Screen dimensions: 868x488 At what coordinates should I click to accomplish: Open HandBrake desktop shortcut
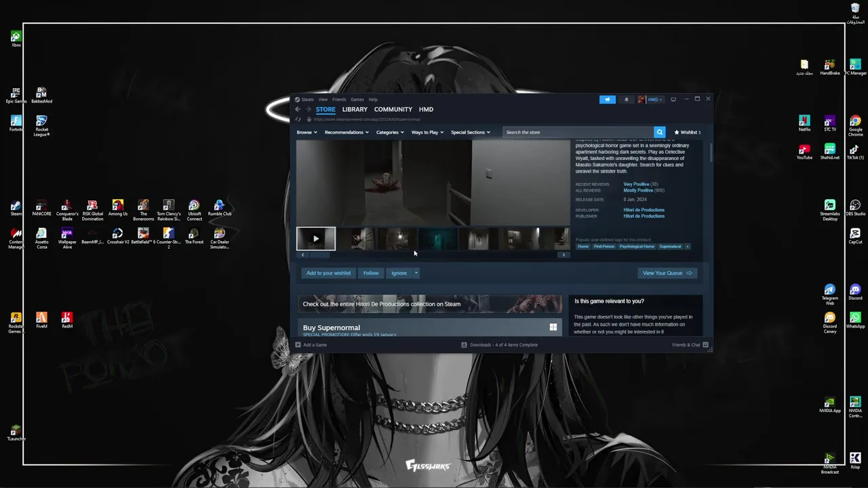(x=830, y=67)
